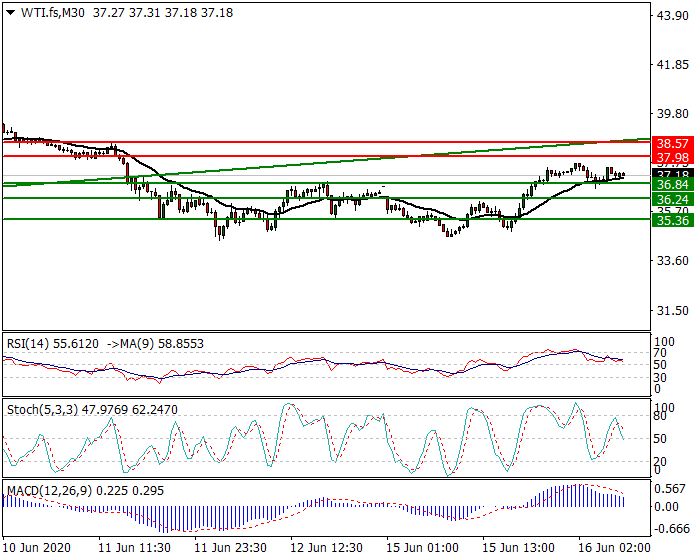Screen dimensions: 700x560
Task: Click the 36.24 green price label
Action: [x=673, y=199]
